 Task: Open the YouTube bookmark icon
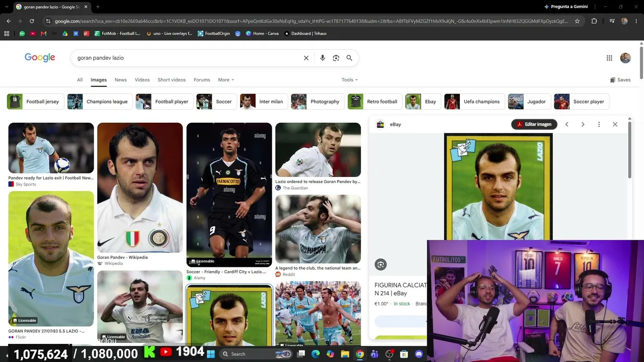pyautogui.click(x=33, y=34)
